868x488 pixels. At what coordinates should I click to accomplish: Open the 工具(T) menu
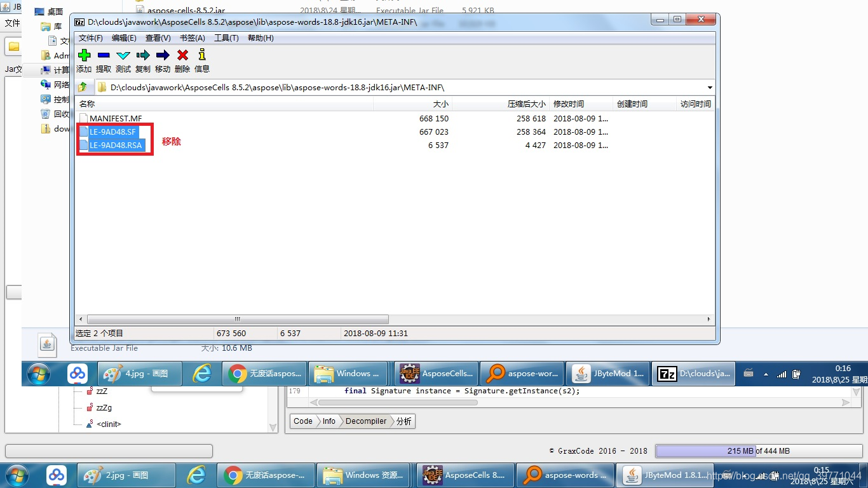click(226, 38)
